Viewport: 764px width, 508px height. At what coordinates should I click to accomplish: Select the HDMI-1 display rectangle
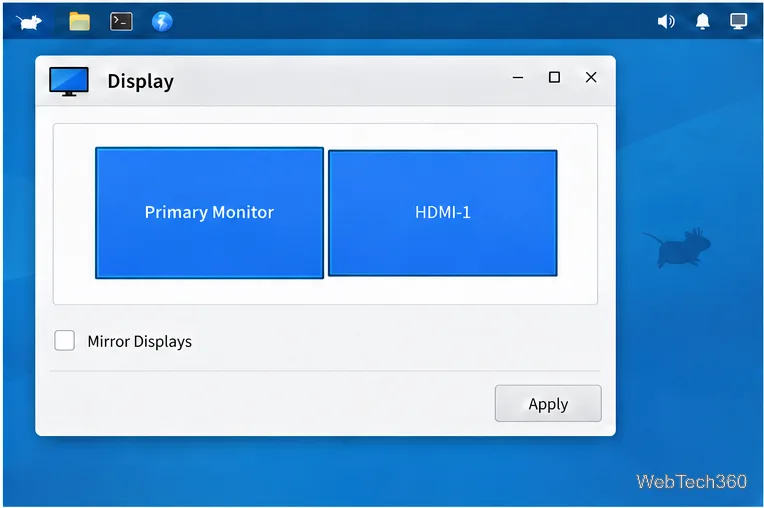pyautogui.click(x=443, y=213)
